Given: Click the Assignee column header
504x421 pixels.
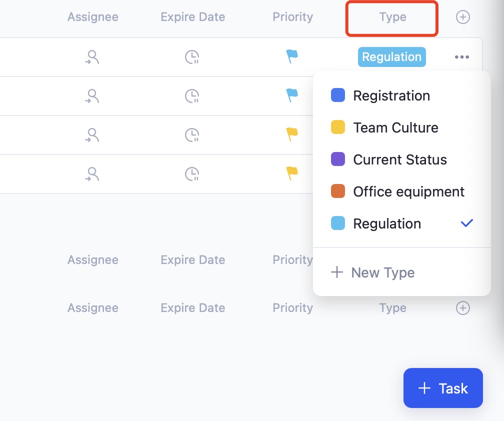Looking at the screenshot, I should (92, 16).
